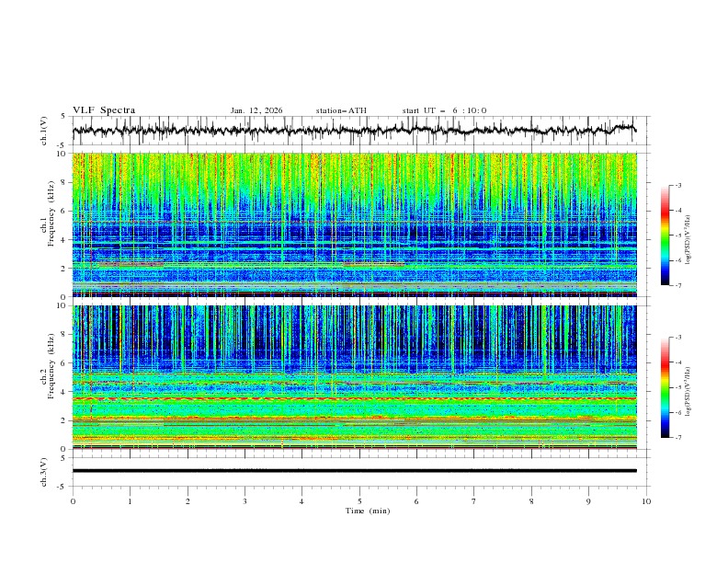This screenshot has width=728, height=563.
Task: Click the time axis tick label '0'
Action: tap(73, 501)
